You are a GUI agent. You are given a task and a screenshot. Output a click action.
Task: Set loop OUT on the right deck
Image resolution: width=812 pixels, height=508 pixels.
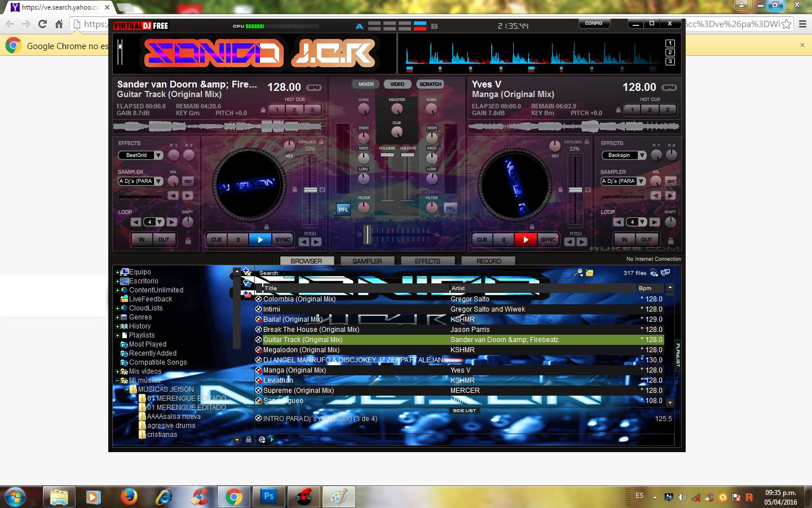coord(646,239)
